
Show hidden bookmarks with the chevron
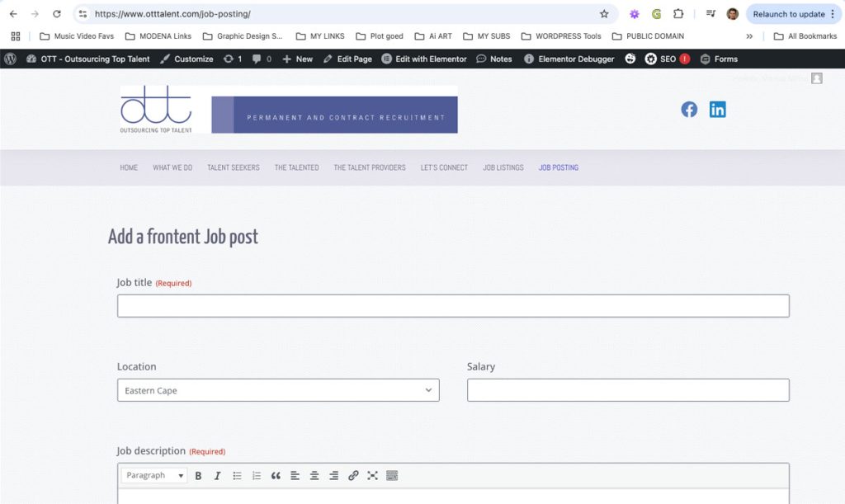point(749,36)
